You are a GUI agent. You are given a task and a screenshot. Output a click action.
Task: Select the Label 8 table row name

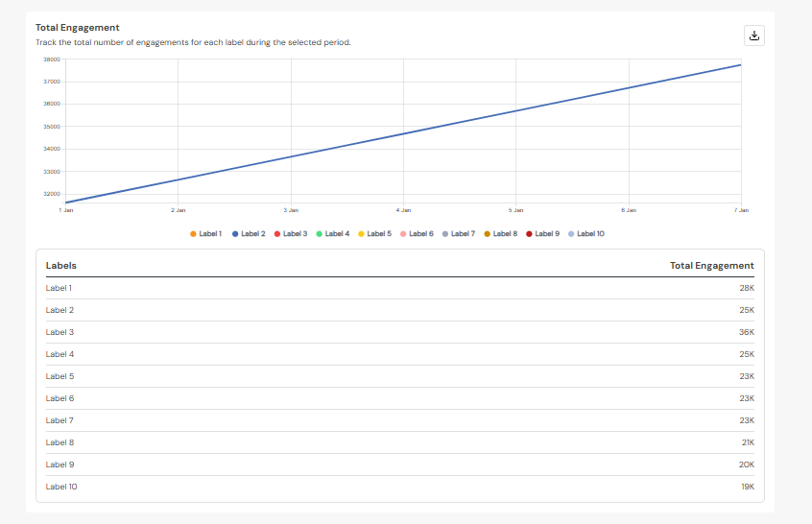pos(60,442)
